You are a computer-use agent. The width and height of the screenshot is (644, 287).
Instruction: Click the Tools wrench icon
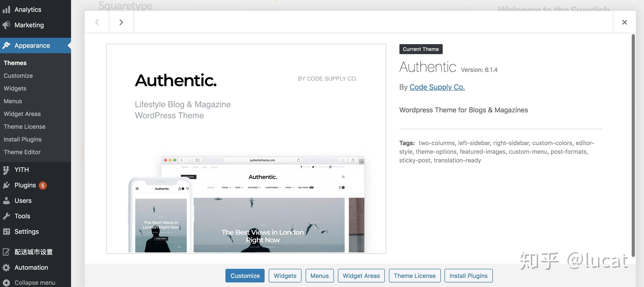(x=6, y=216)
